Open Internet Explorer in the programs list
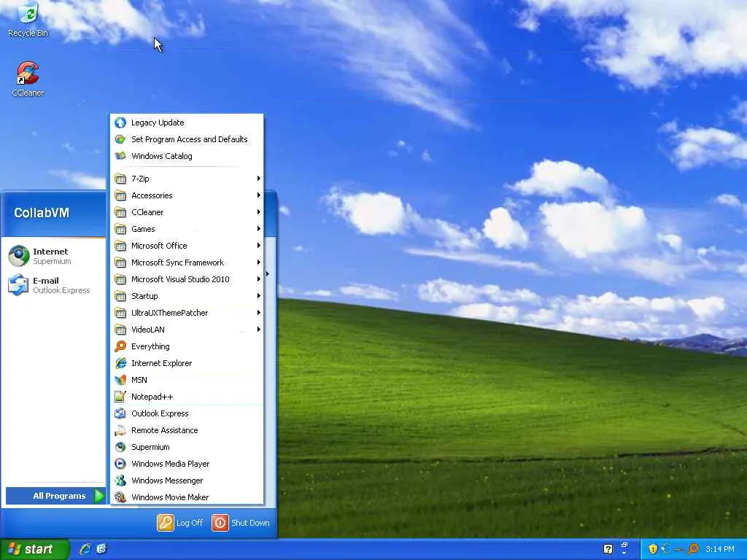The image size is (747, 560). [187, 363]
